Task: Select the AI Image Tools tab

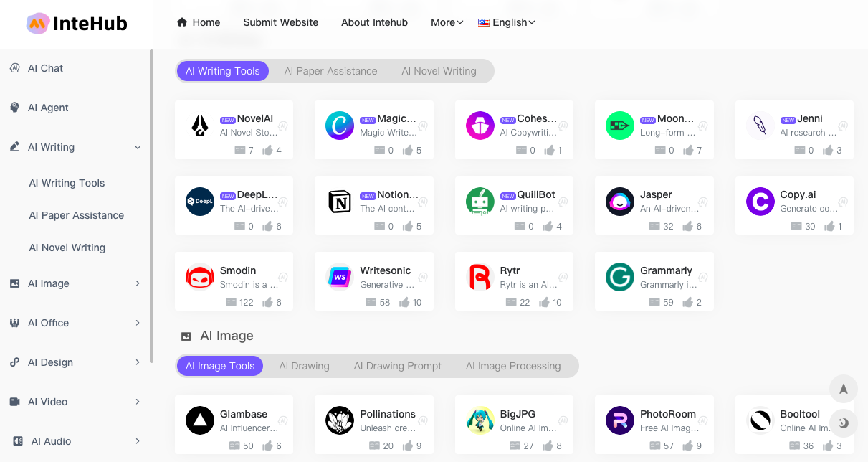Action: tap(220, 366)
